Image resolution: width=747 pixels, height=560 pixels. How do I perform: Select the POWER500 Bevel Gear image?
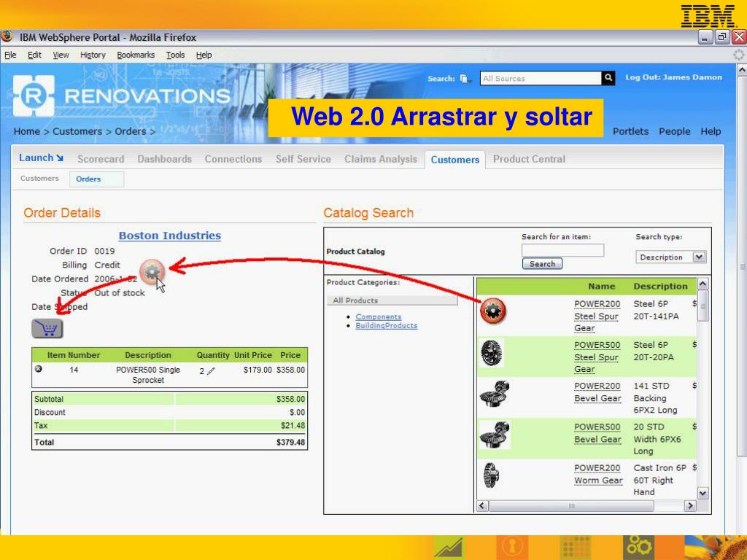(x=495, y=435)
